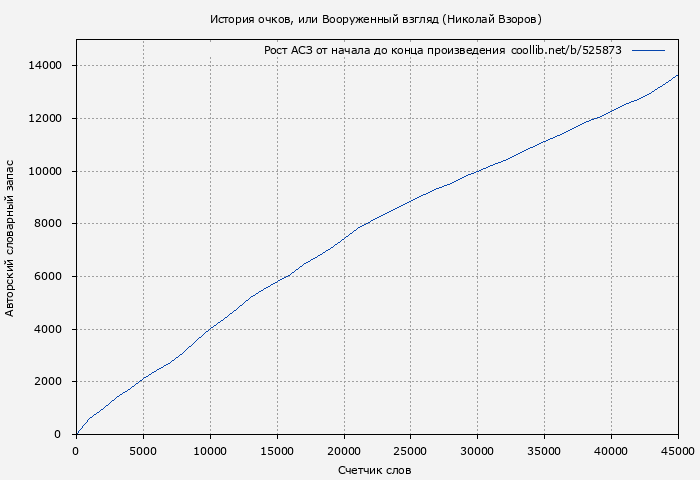The image size is (700, 480).
Task: Select the 25000 x-axis tick label
Action: (411, 450)
